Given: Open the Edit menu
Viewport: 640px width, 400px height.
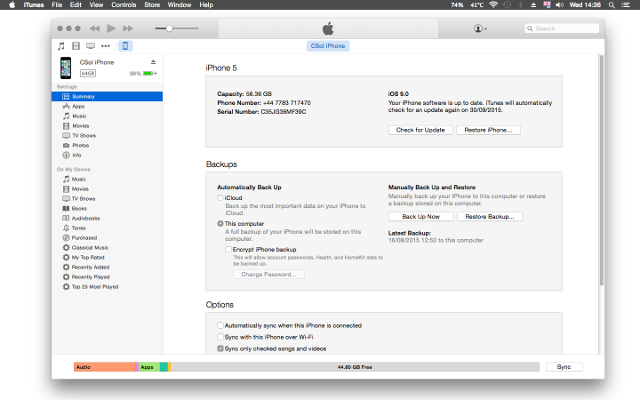Looking at the screenshot, I should (76, 5).
